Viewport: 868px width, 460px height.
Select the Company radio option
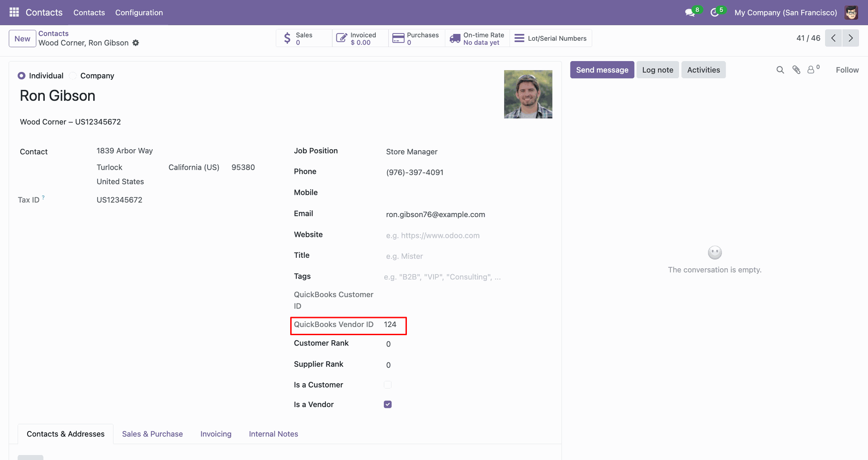(x=73, y=76)
